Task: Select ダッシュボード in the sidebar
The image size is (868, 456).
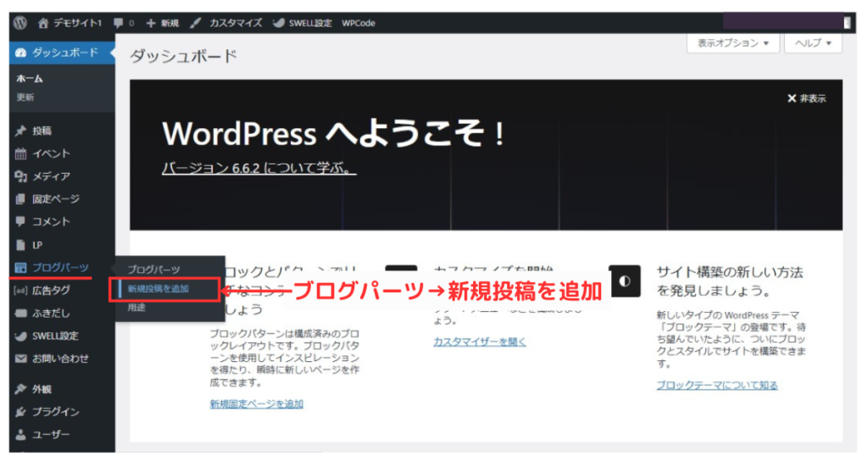Action: pyautogui.click(x=62, y=53)
